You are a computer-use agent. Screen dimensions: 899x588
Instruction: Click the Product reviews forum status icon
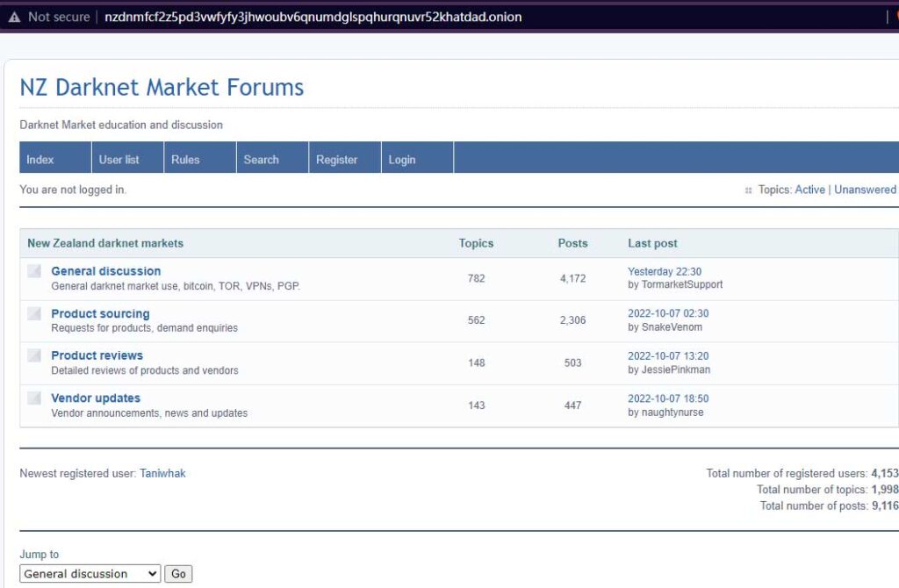[x=34, y=355]
